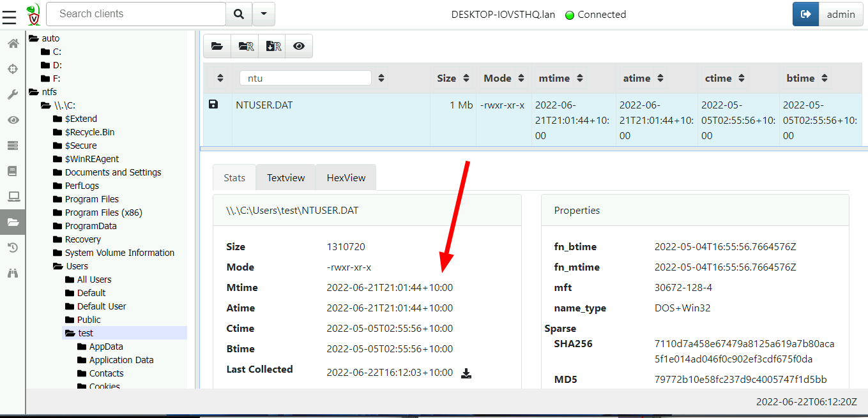Open the binoculars client monitoring icon

(x=13, y=273)
